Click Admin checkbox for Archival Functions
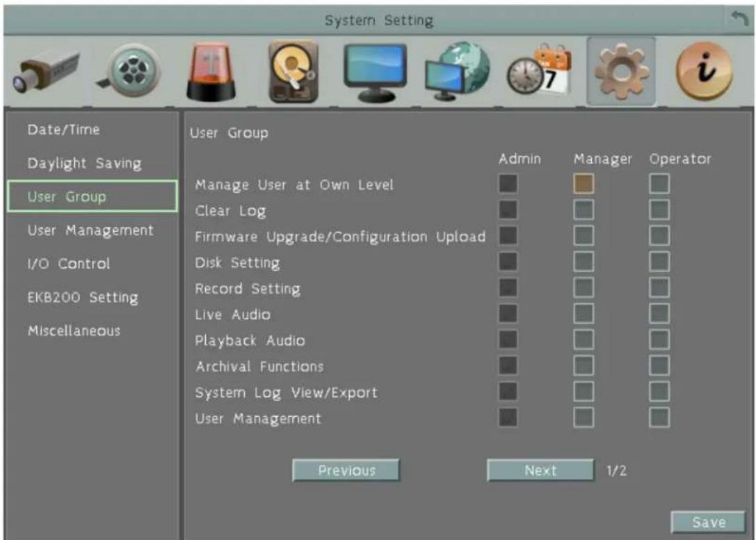Viewport: 756px width, 540px height. click(508, 366)
